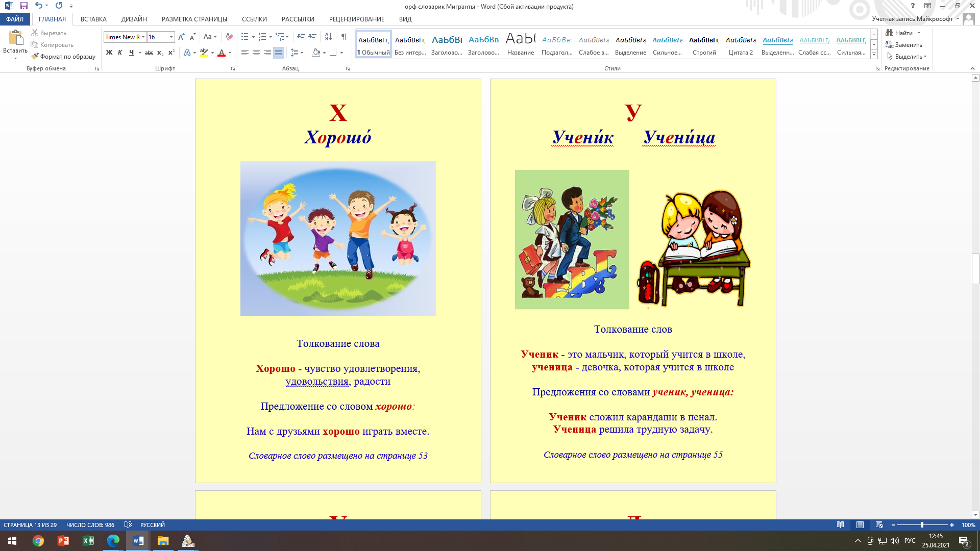Viewport: 980px width, 551px height.
Task: Increase font size with the grow icon
Action: pyautogui.click(x=181, y=37)
